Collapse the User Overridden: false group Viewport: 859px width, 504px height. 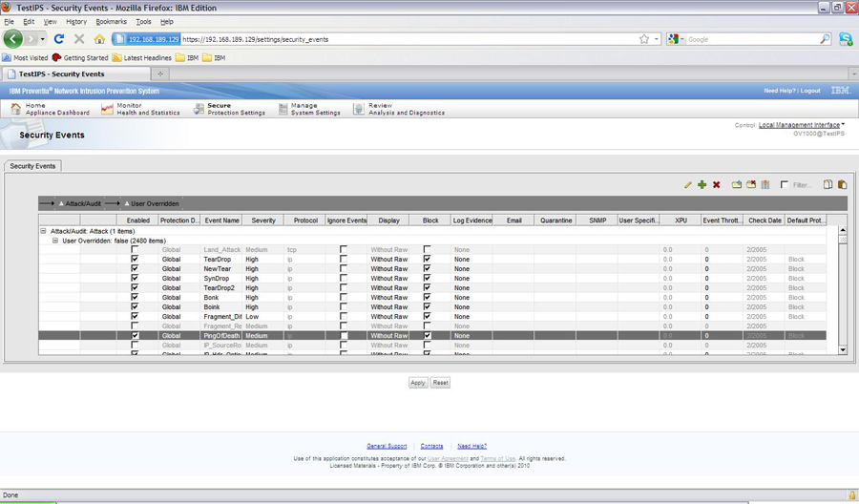point(54,241)
